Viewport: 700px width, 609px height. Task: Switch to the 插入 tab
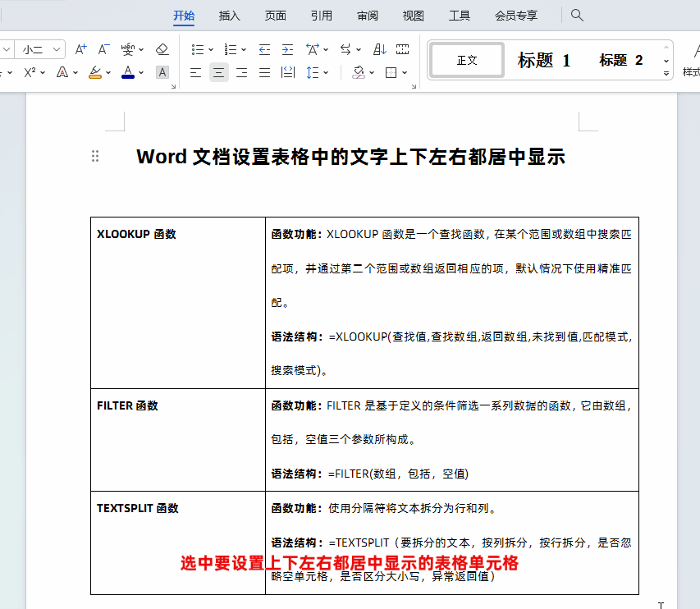click(x=230, y=16)
